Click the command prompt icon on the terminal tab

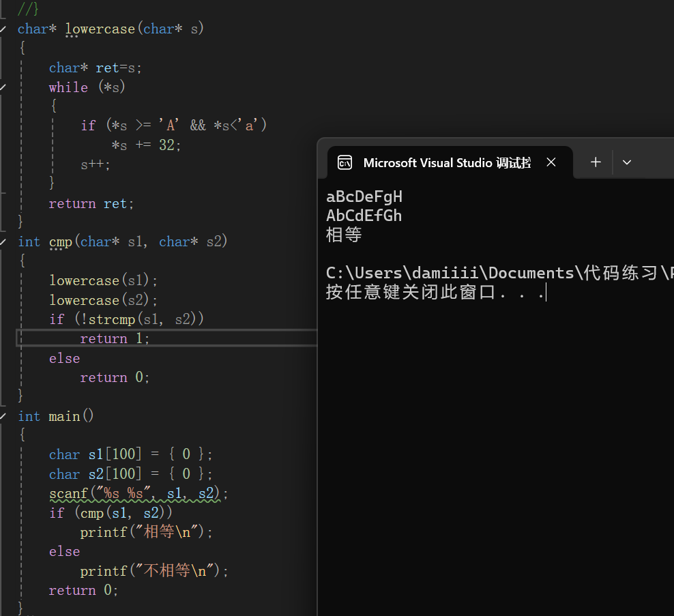(345, 162)
